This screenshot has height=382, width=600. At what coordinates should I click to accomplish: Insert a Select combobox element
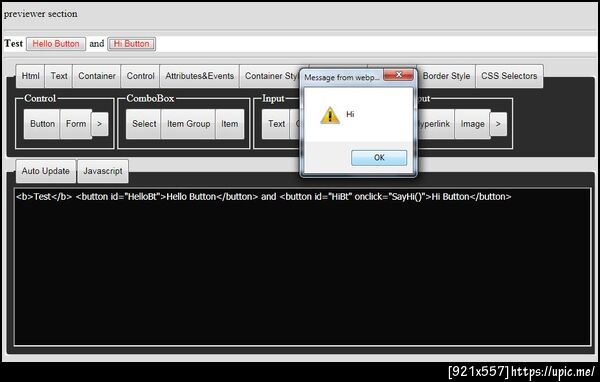coord(144,124)
